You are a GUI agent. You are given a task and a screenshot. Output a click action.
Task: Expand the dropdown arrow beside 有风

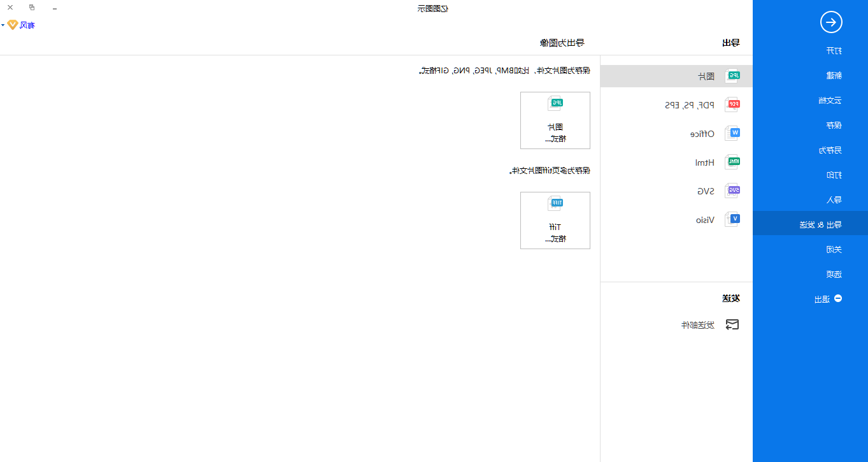(x=3, y=25)
